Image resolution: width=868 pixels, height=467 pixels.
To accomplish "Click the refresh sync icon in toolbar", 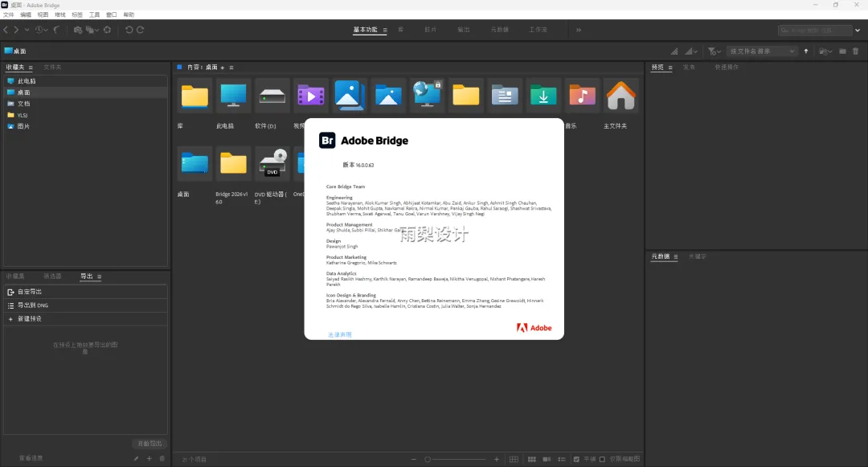I will point(108,30).
